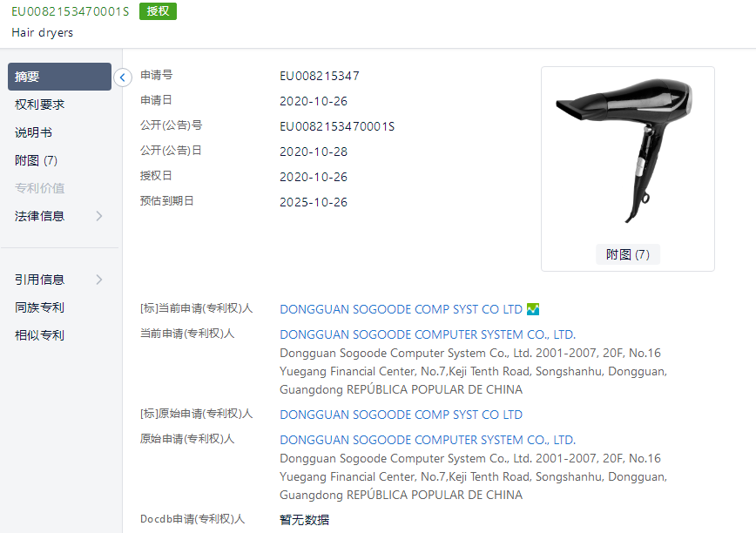
Task: Select the 摘要 sidebar tab
Action: [59, 77]
